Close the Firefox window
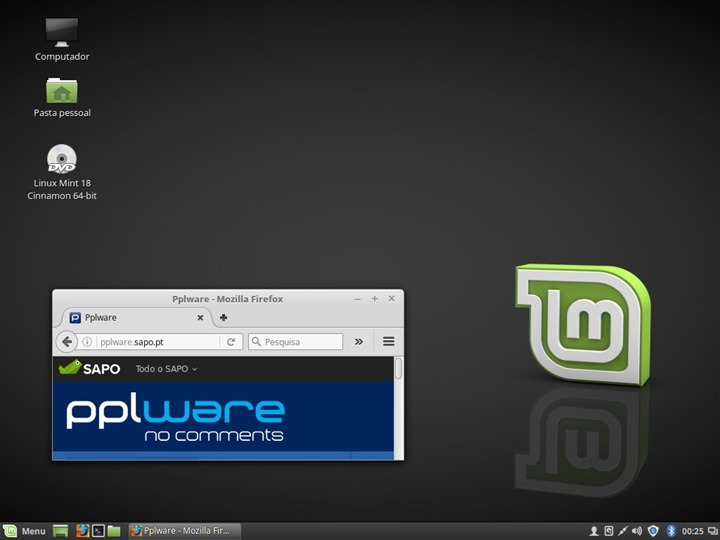The image size is (720, 540). (391, 299)
